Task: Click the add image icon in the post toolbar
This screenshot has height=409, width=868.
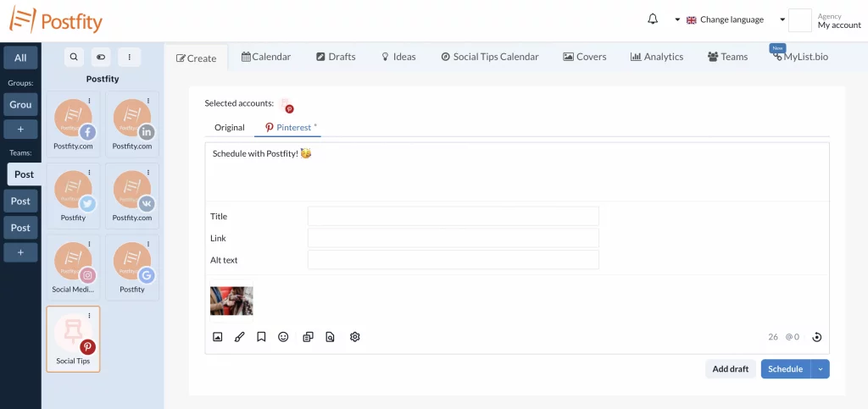Action: (x=218, y=336)
